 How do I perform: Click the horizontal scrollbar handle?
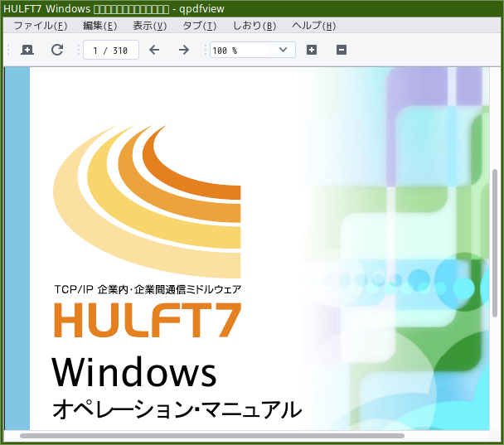pos(212,436)
